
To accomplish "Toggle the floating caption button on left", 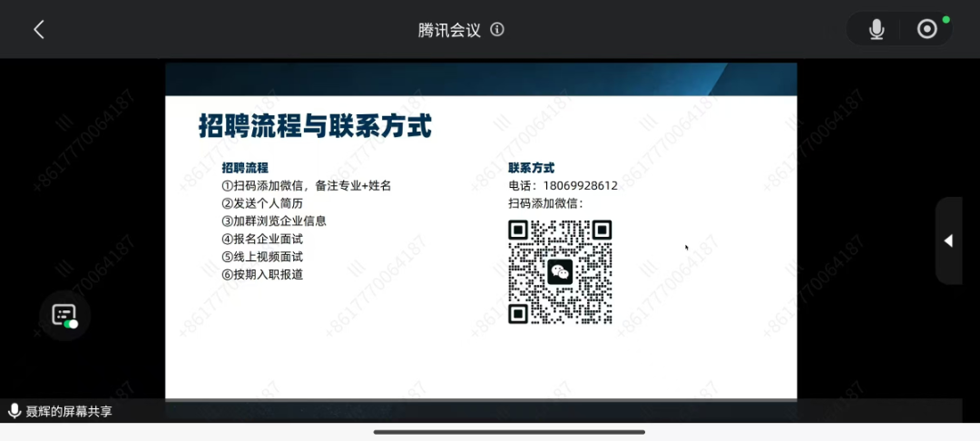I will [x=64, y=316].
